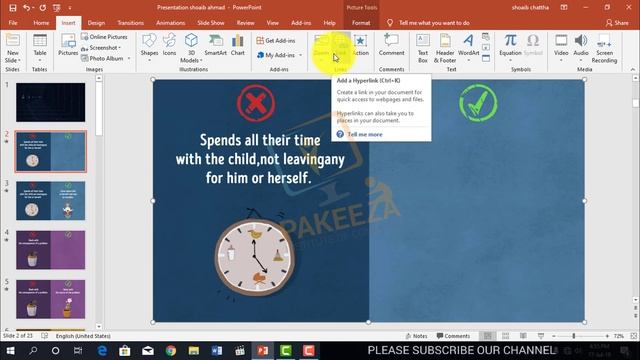Switch to the Slide Show tab
This screenshot has width=640, height=360.
point(211,23)
